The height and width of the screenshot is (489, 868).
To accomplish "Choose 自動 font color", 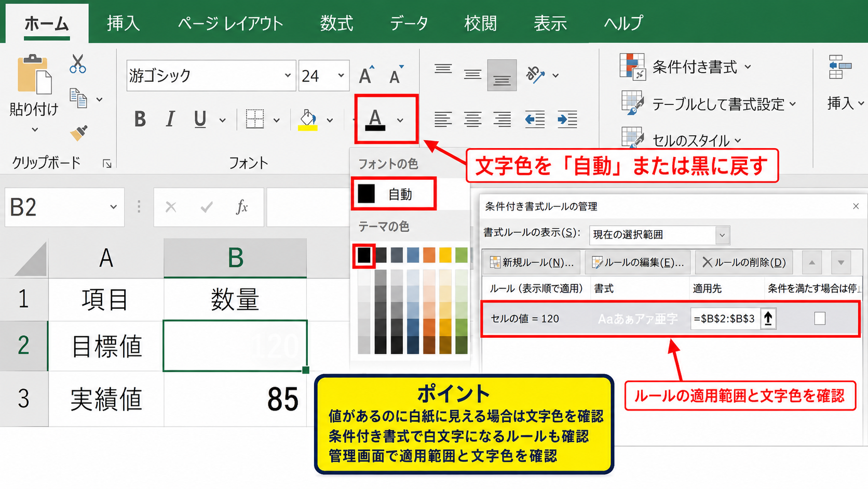I will coord(394,194).
